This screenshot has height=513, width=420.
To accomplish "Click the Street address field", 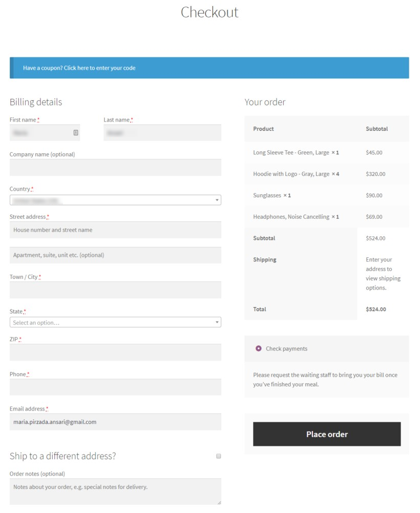I will [115, 230].
